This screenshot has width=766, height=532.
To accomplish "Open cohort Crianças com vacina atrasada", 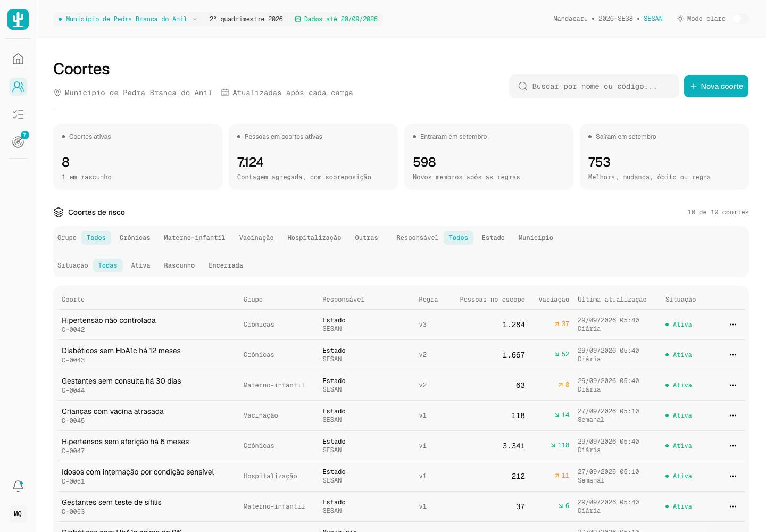I will pos(113,411).
